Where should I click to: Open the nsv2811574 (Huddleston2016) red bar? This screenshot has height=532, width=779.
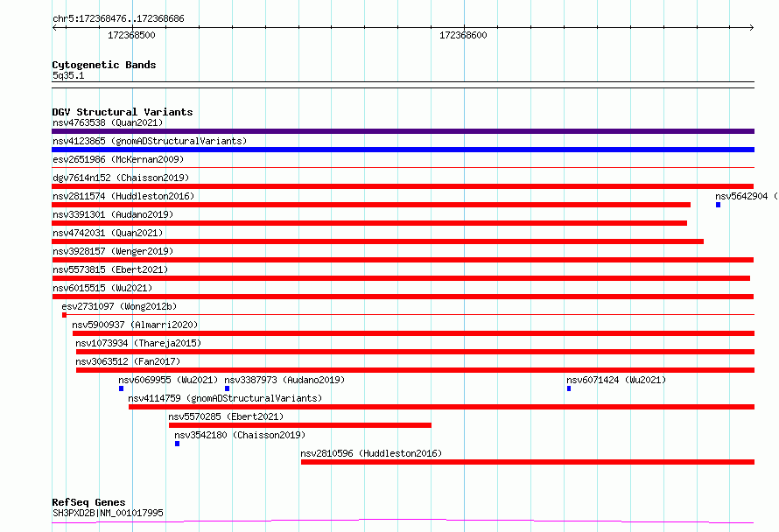point(371,205)
